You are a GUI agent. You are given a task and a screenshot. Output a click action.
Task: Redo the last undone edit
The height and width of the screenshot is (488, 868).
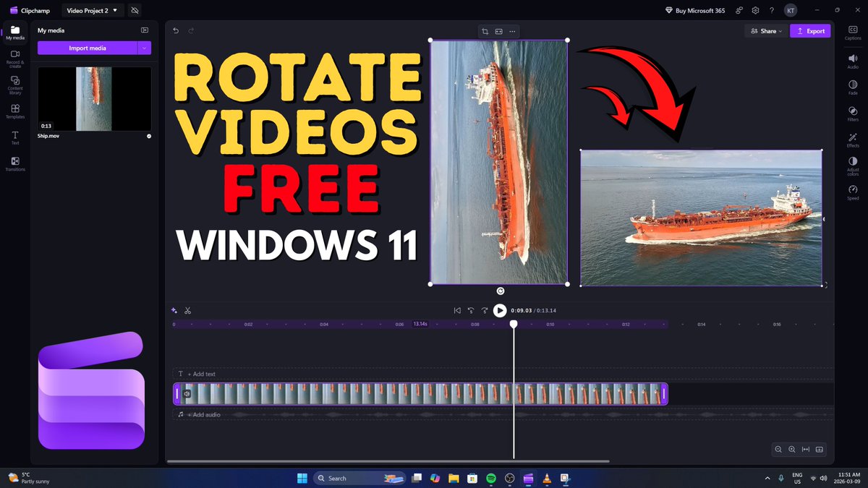(x=191, y=30)
